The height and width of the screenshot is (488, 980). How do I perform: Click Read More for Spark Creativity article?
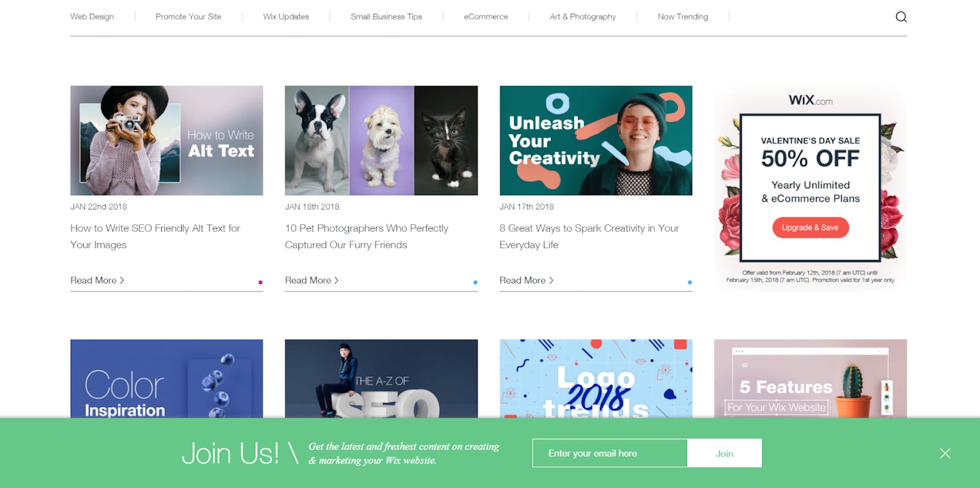coord(526,280)
